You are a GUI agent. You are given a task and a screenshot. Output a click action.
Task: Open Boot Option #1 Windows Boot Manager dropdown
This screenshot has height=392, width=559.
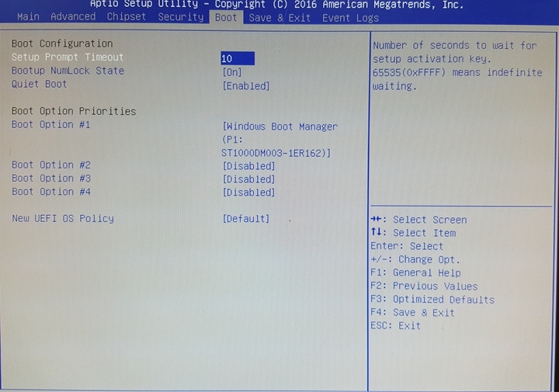279,140
